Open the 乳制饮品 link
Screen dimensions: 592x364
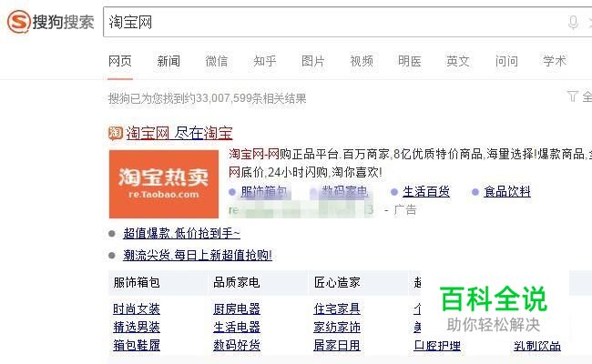537,346
